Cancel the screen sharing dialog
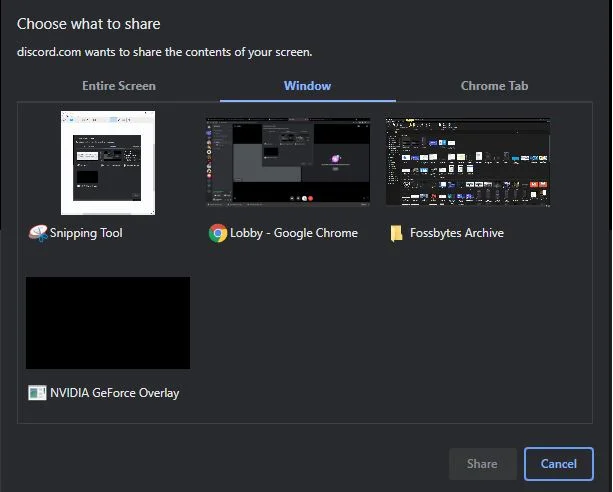The image size is (613, 492). 558,464
